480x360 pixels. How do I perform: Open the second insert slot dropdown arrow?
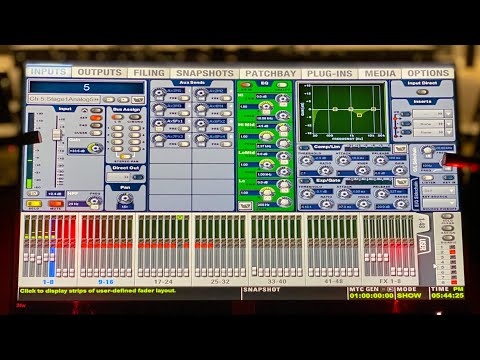449,123
